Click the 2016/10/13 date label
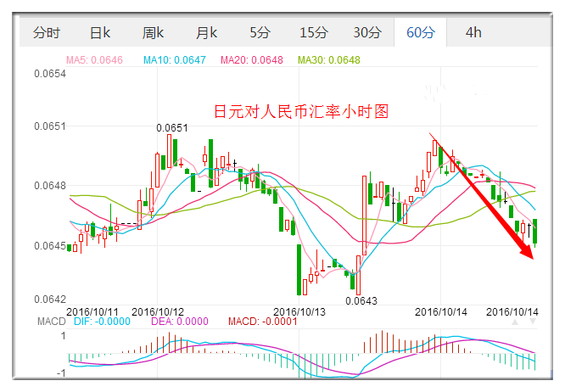Screen dimensions: 565x392 click(x=299, y=312)
